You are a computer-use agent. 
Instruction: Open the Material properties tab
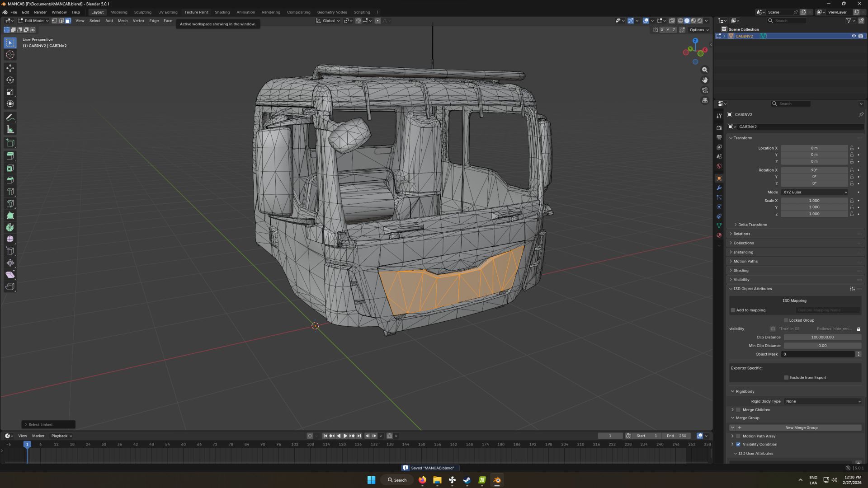[x=719, y=235]
